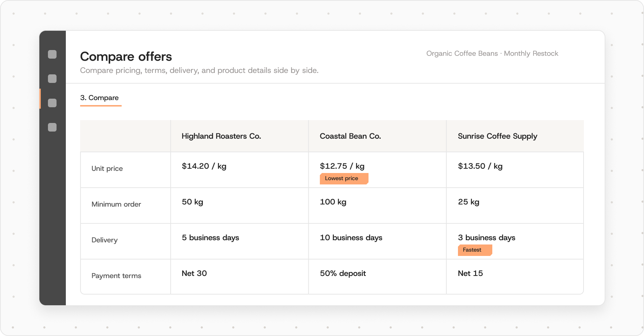Click the first sidebar icon
Viewport: 644px width, 336px height.
pyautogui.click(x=52, y=54)
